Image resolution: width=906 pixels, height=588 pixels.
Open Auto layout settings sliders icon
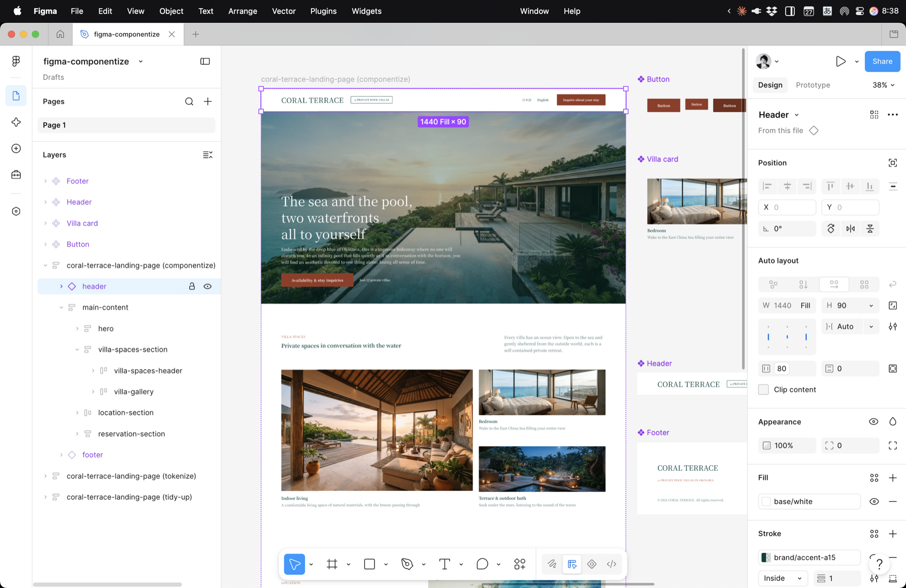click(893, 326)
